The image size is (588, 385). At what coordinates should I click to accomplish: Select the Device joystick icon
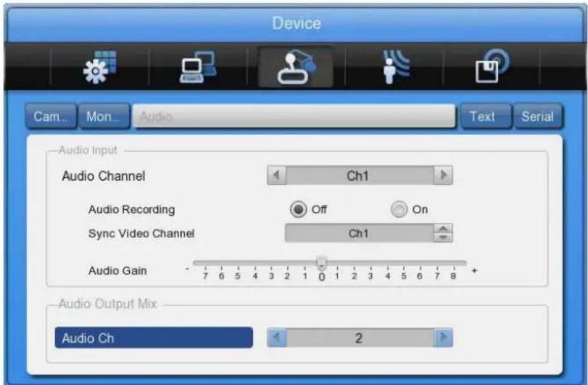296,67
